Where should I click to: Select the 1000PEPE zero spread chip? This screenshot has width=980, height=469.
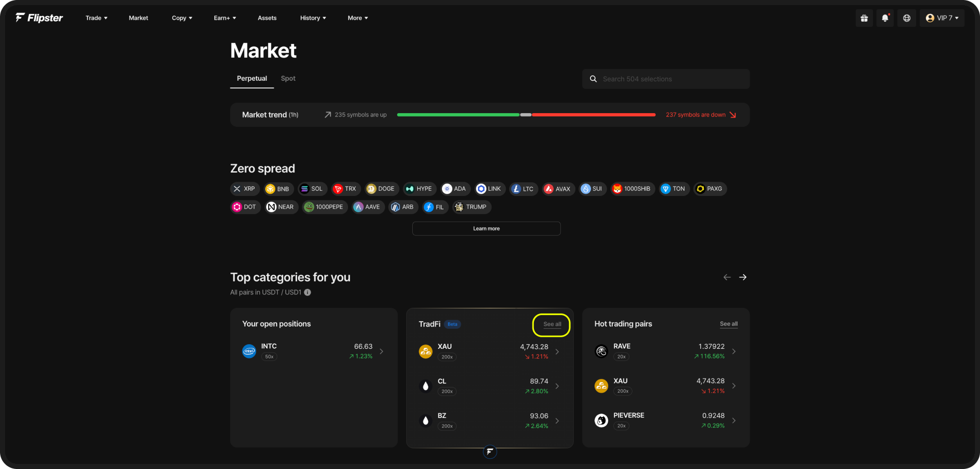click(x=325, y=207)
